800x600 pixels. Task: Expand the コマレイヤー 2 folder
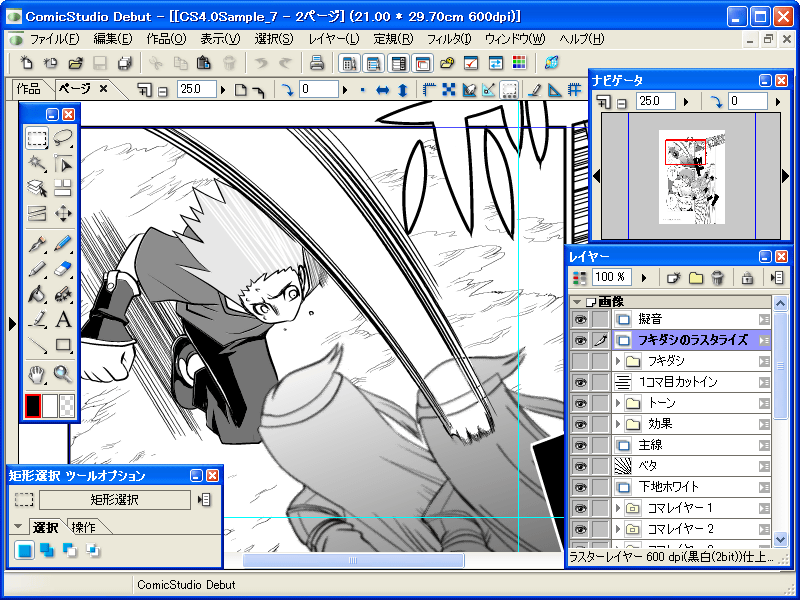[x=618, y=529]
